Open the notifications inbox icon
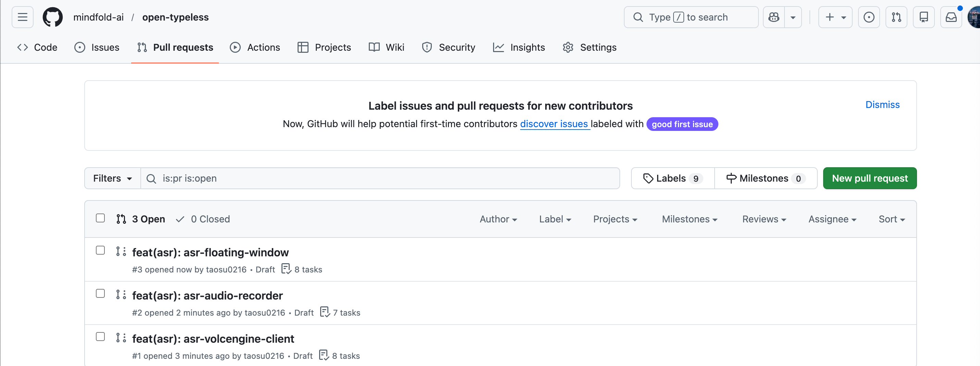This screenshot has height=366, width=980. (x=951, y=17)
